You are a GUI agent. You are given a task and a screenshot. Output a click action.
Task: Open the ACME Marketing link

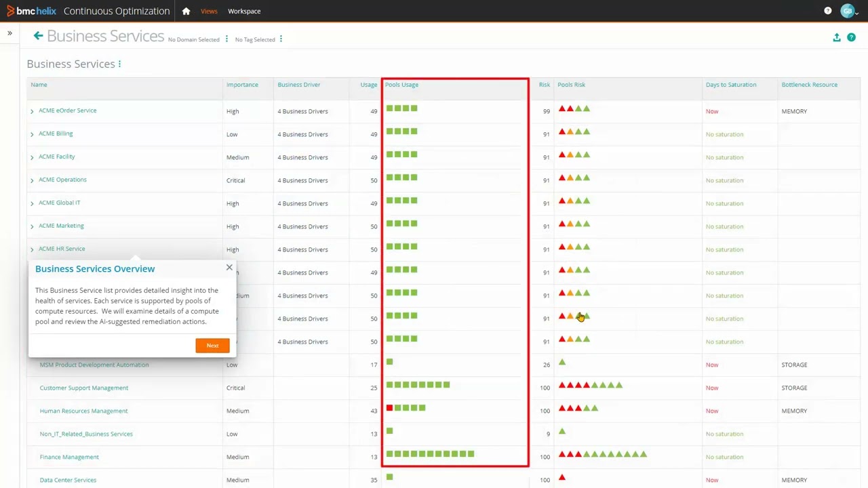coord(61,226)
